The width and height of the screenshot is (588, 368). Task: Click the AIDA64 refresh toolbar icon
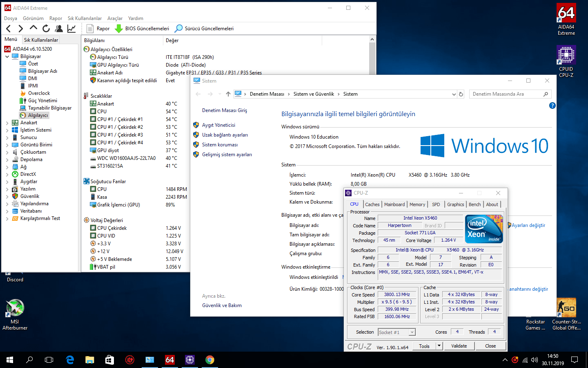point(46,28)
